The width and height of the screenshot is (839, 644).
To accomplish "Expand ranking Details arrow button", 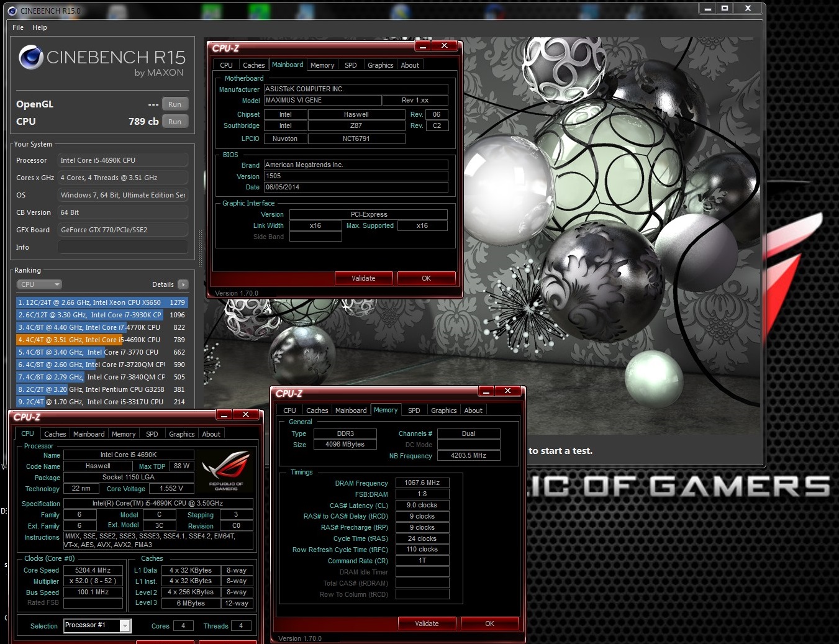I will 183,284.
